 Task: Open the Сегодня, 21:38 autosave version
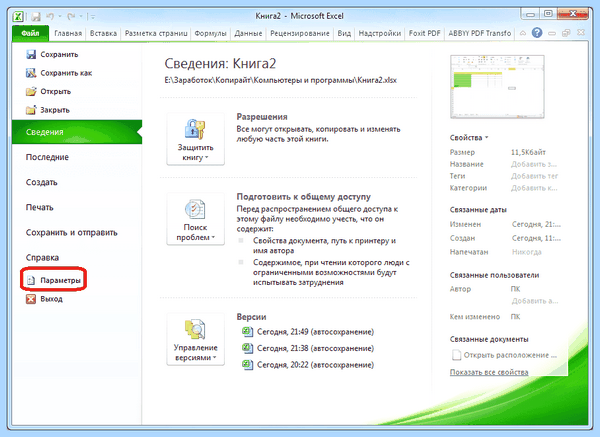(315, 348)
